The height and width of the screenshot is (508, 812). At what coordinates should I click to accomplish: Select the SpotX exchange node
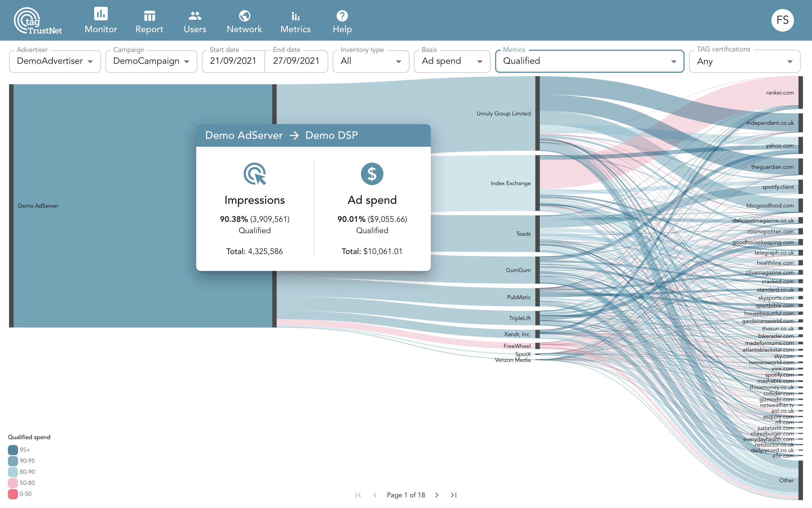click(x=537, y=354)
